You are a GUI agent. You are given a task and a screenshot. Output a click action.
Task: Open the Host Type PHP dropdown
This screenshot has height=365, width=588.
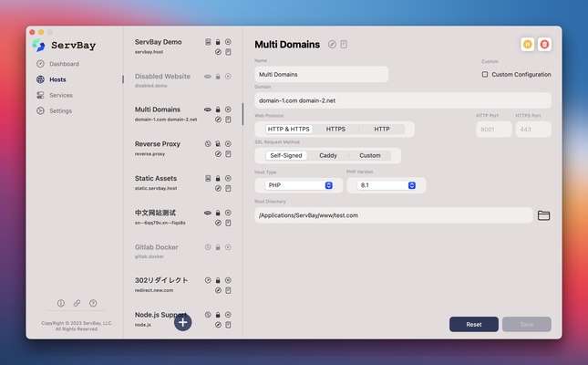[299, 185]
